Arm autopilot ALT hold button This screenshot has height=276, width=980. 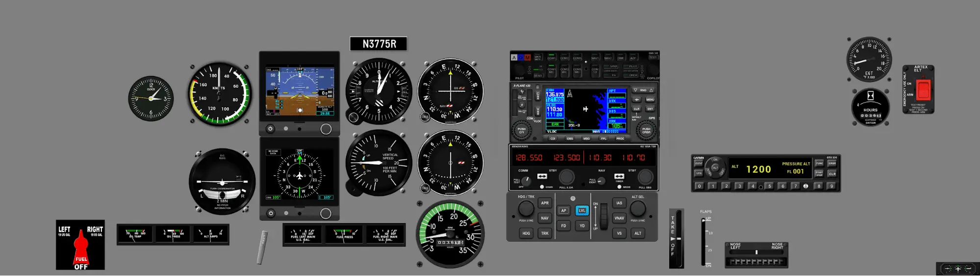638,233
